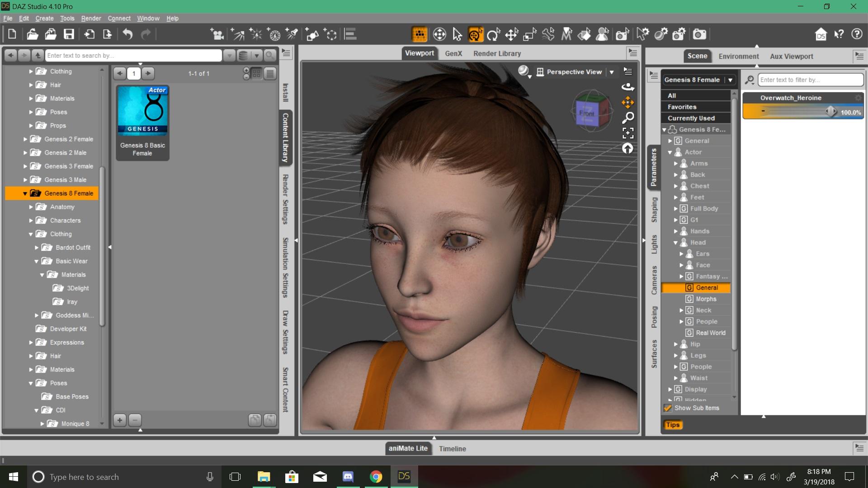Click the viewport orbit rotate icon

pyautogui.click(x=627, y=87)
